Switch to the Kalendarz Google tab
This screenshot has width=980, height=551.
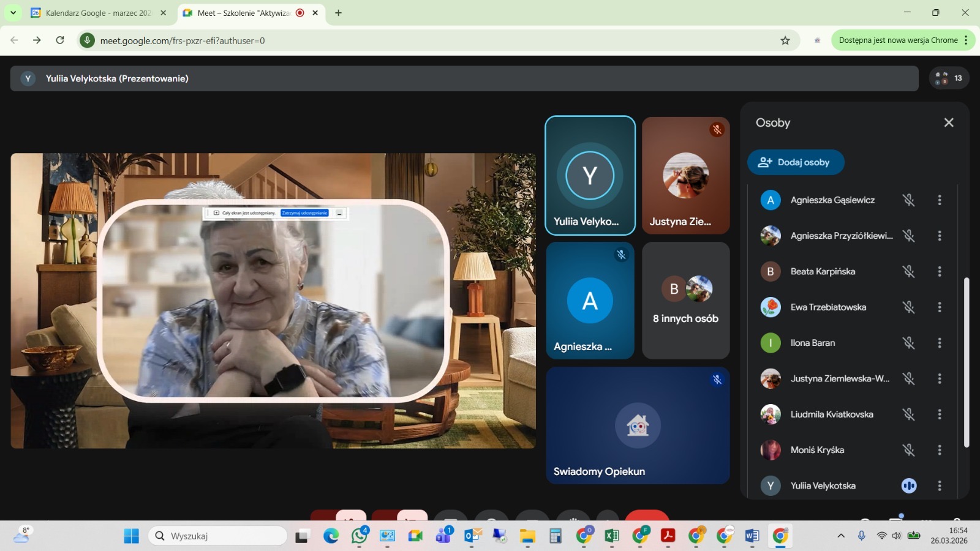(98, 13)
